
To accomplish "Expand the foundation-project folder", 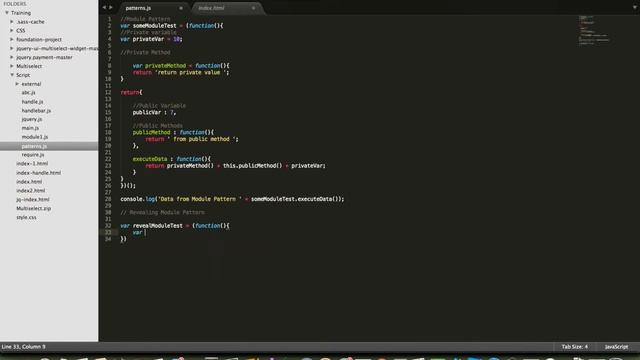I will click(12, 40).
